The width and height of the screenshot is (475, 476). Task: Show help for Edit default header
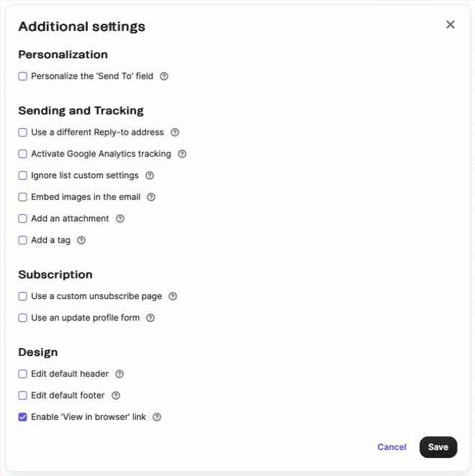point(119,374)
